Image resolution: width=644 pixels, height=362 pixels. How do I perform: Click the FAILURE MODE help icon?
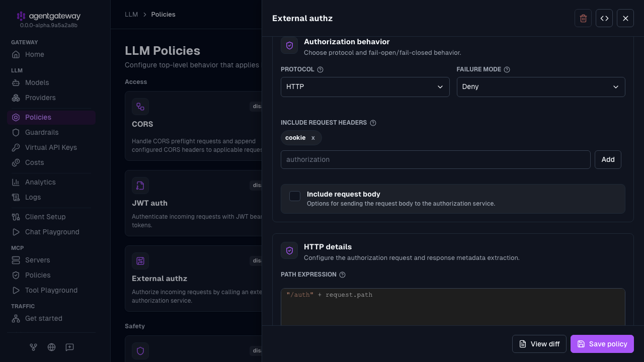(507, 69)
